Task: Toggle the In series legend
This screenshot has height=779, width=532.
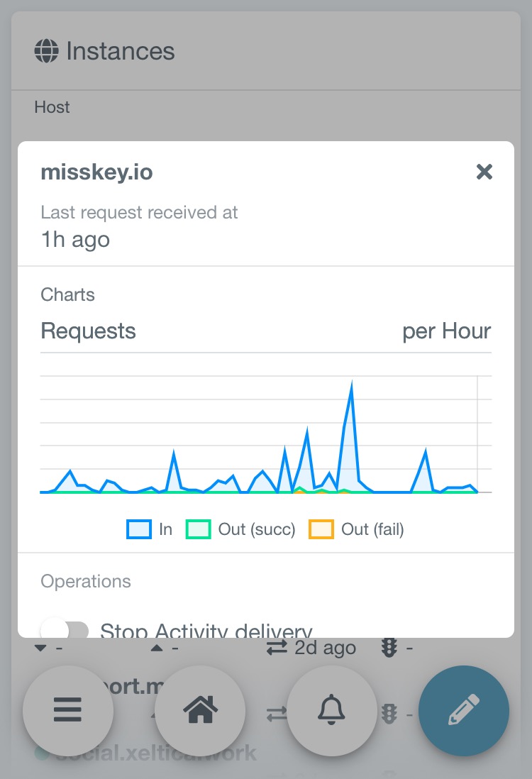Action: pos(150,529)
